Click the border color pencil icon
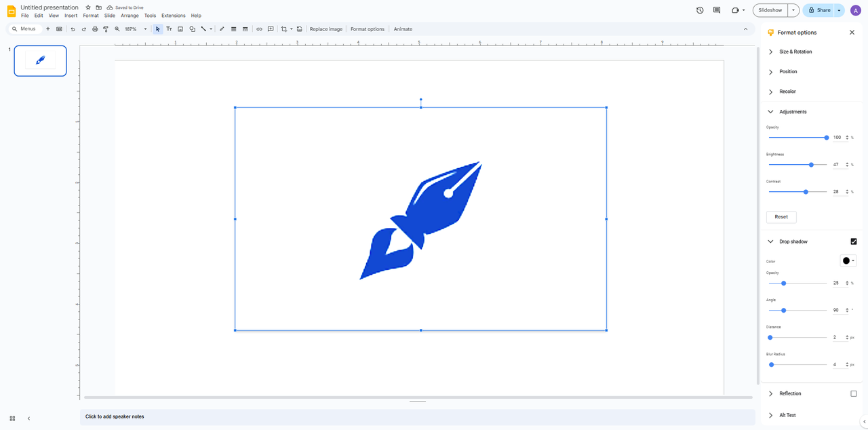868x430 pixels. (222, 29)
